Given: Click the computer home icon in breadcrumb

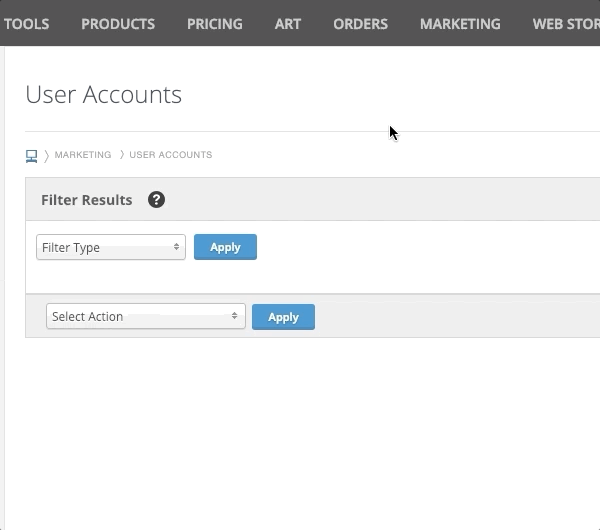Looking at the screenshot, I should (31, 155).
